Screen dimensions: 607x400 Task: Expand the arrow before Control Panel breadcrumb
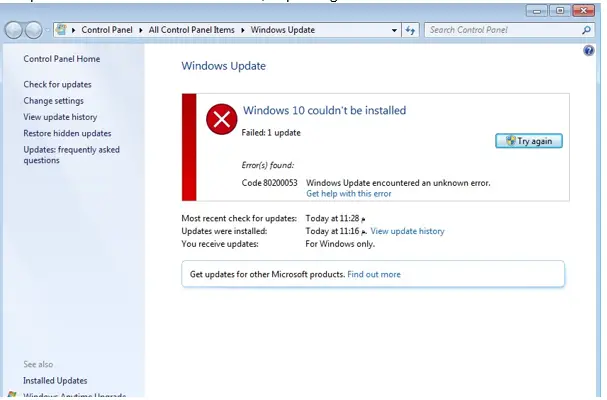click(x=73, y=30)
